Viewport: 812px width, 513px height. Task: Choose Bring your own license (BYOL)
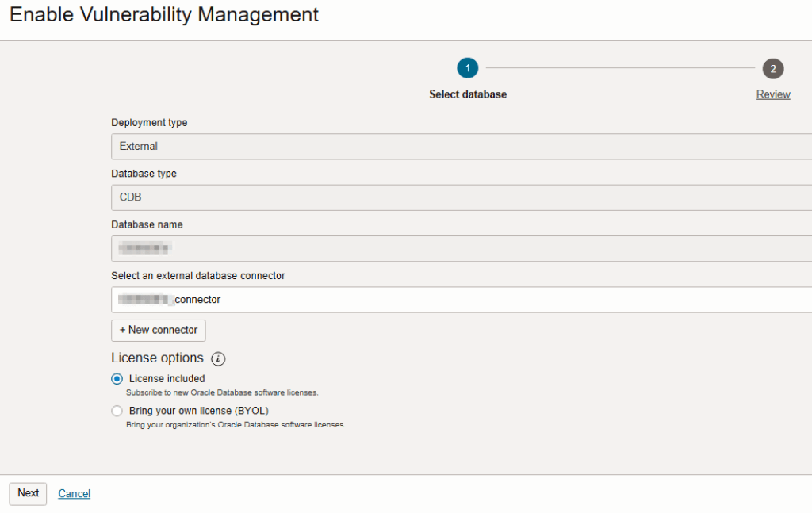coord(117,411)
